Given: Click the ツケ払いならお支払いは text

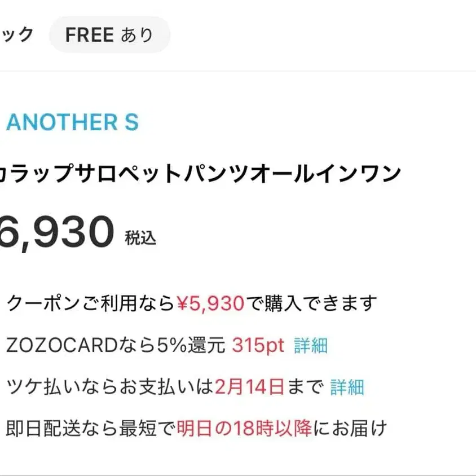Looking at the screenshot, I should [110, 387].
